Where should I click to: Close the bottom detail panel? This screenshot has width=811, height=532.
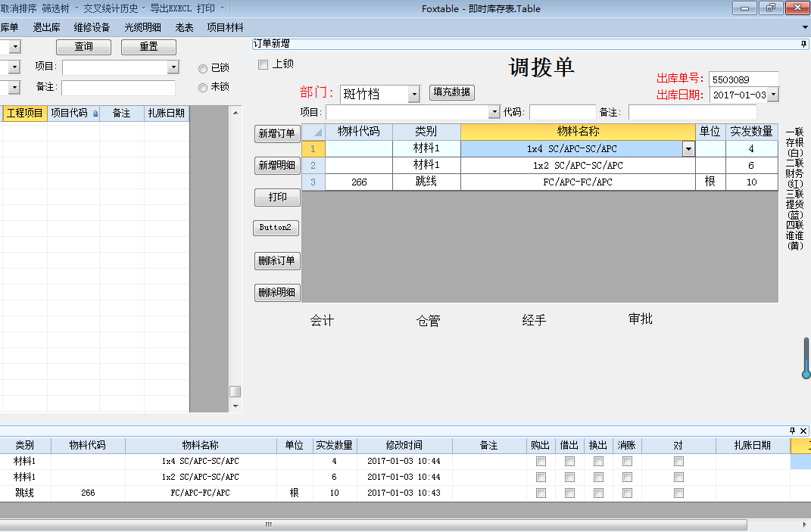coord(804,431)
